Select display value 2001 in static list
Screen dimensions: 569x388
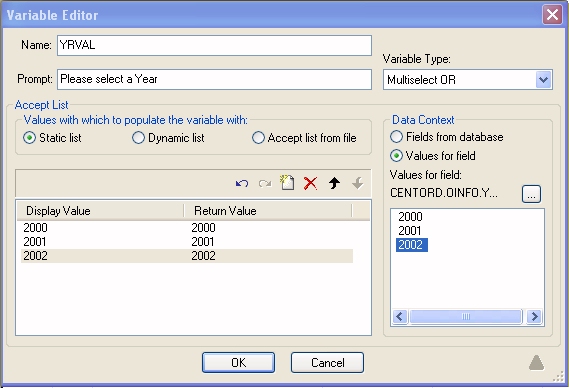coord(35,241)
